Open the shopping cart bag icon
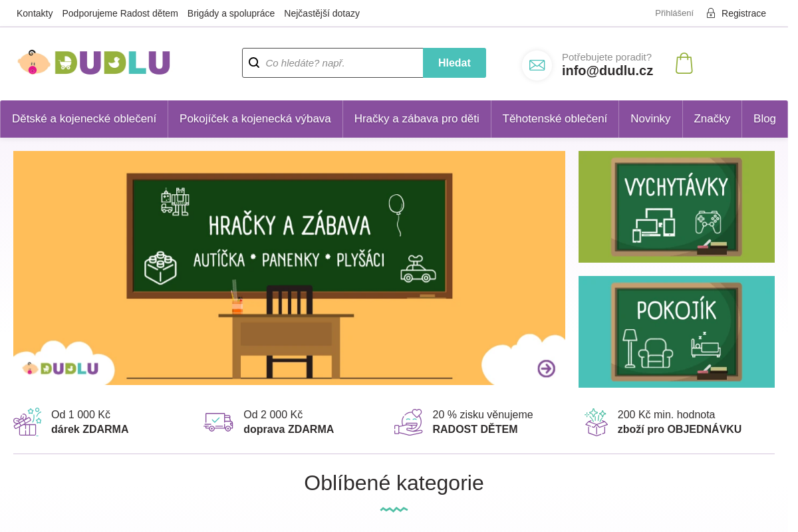 684,63
